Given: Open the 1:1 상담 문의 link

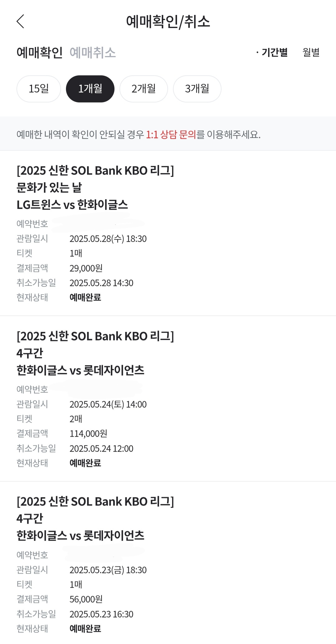Looking at the screenshot, I should coord(171,135).
